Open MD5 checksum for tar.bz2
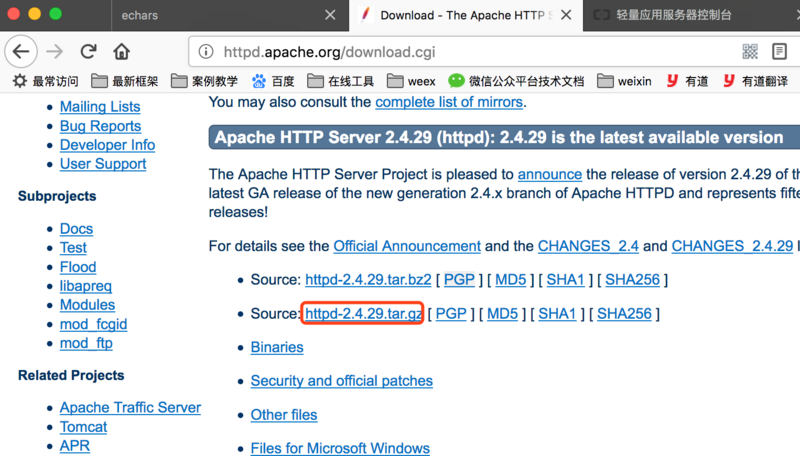 pyautogui.click(x=510, y=280)
